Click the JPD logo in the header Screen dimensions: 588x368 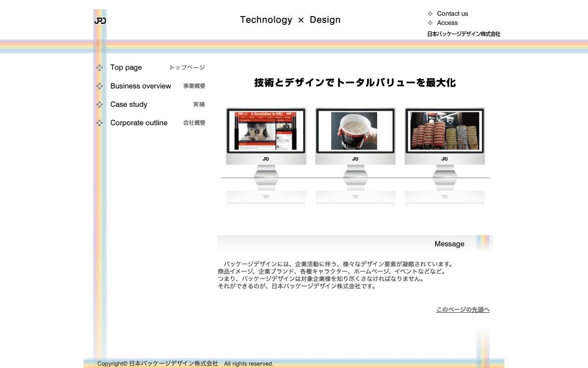tap(100, 21)
